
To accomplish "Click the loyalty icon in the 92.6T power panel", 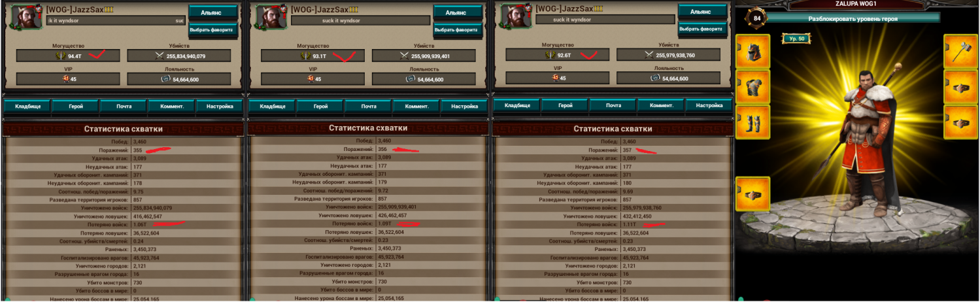I will point(655,78).
